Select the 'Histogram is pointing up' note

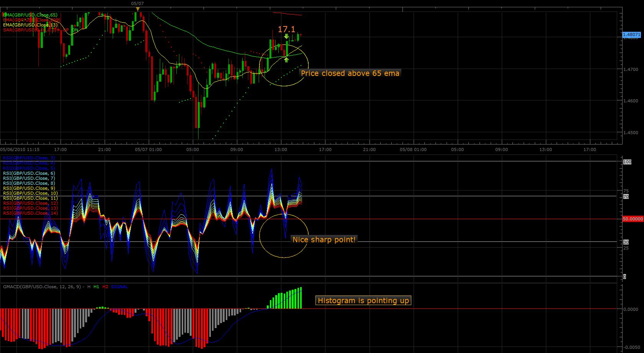tap(363, 300)
